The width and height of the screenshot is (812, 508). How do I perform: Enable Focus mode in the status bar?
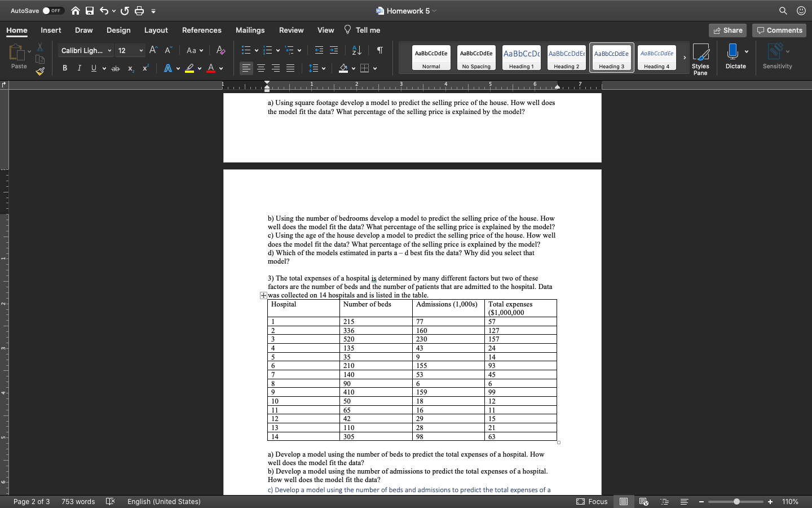592,501
